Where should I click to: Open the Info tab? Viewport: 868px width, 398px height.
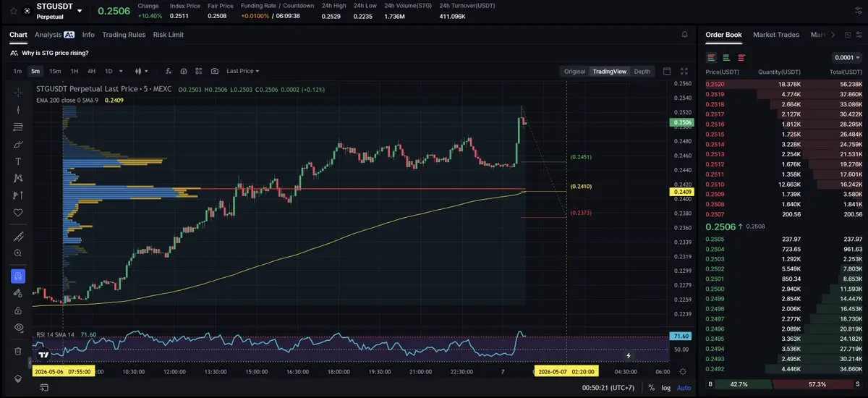[88, 34]
